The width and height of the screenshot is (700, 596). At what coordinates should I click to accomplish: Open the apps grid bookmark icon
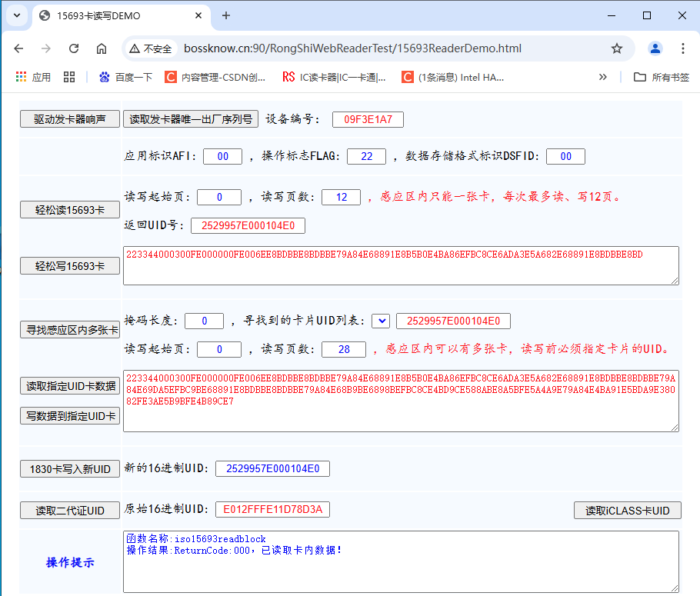coord(69,77)
